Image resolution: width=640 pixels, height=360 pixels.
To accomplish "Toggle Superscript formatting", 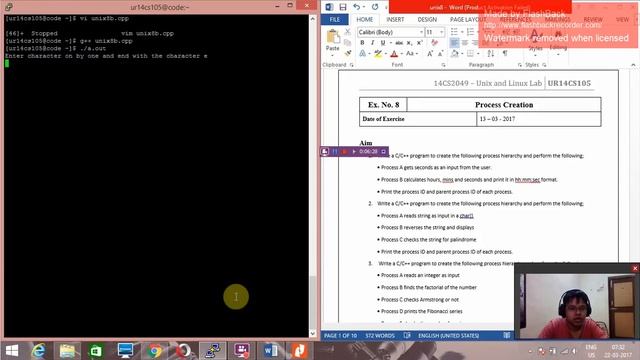I will (x=419, y=43).
